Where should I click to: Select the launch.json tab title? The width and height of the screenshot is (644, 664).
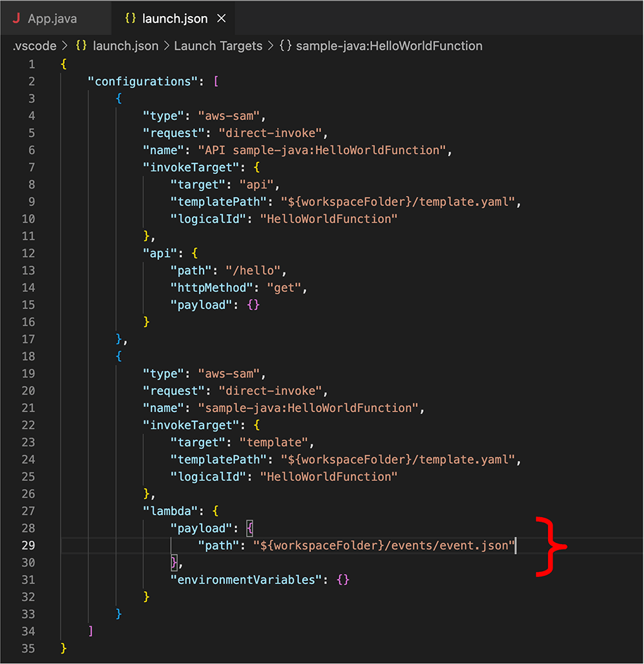[x=175, y=19]
